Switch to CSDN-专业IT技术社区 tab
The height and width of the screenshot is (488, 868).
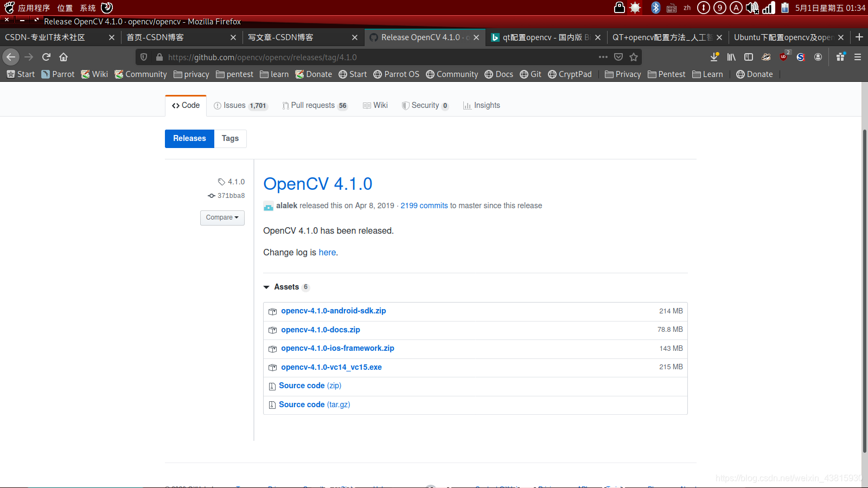point(60,37)
